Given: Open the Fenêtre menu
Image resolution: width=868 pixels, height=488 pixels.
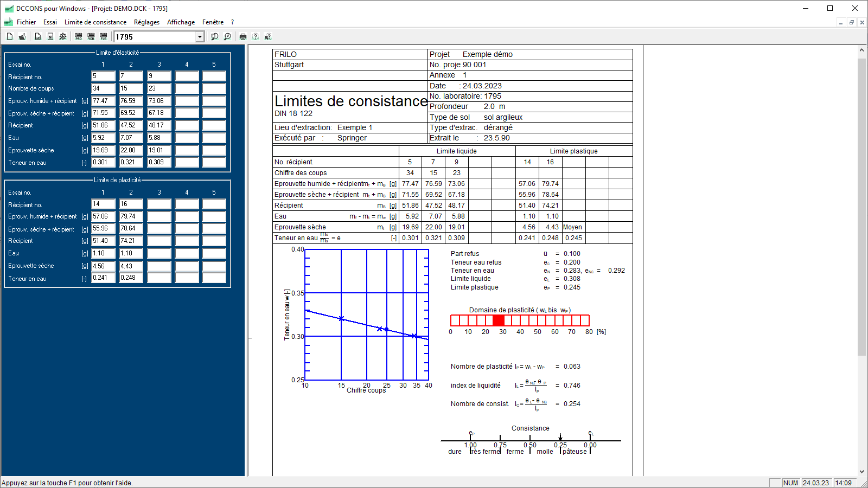Looking at the screenshot, I should point(213,22).
